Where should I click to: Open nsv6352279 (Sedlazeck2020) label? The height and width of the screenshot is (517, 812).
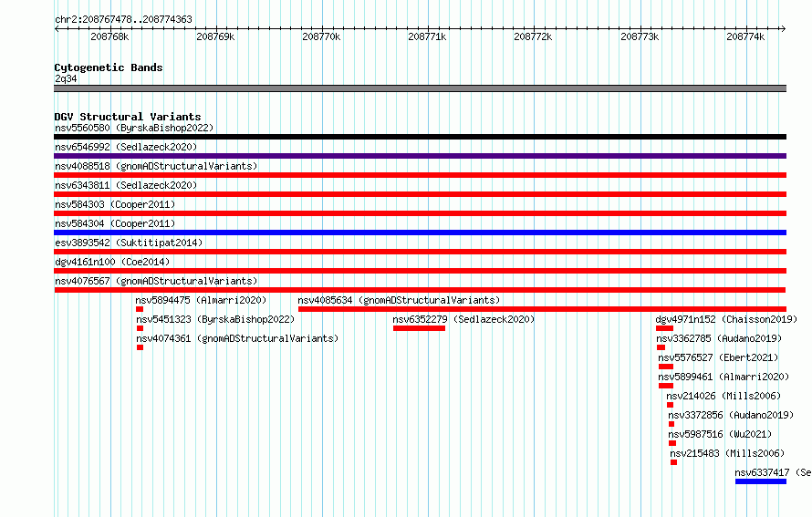(463, 319)
